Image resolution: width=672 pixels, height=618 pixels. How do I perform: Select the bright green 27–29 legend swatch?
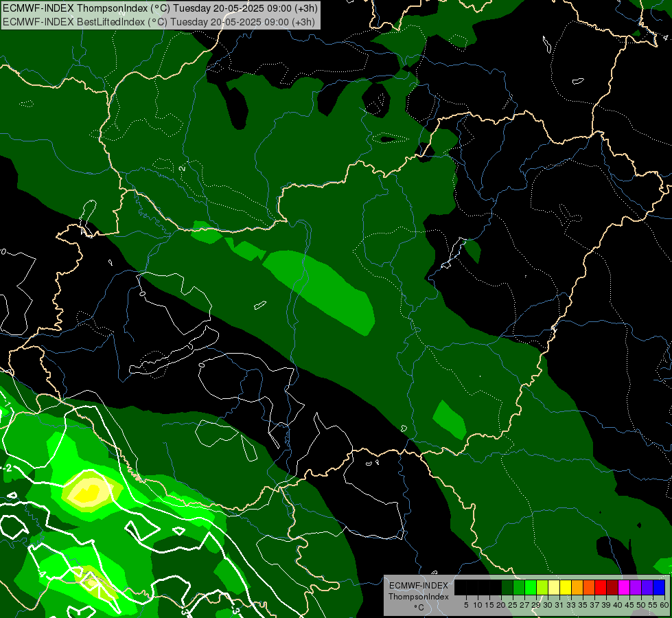pyautogui.click(x=531, y=587)
